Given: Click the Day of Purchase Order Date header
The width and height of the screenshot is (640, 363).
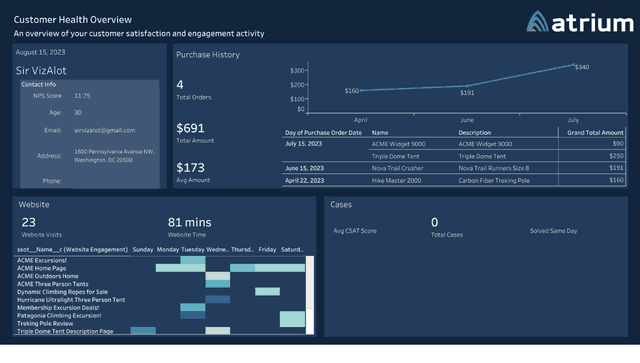Looking at the screenshot, I should [x=323, y=133].
